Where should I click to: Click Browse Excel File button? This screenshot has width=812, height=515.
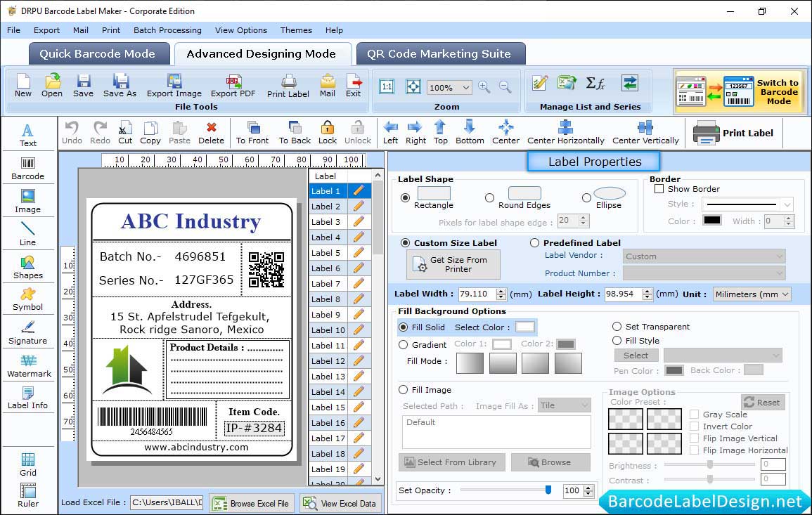point(252,503)
